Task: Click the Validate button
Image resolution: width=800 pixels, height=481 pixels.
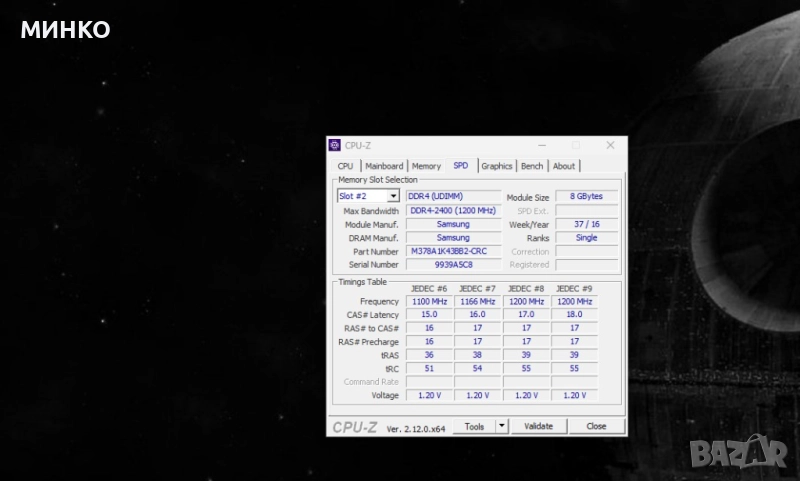Action: [538, 426]
